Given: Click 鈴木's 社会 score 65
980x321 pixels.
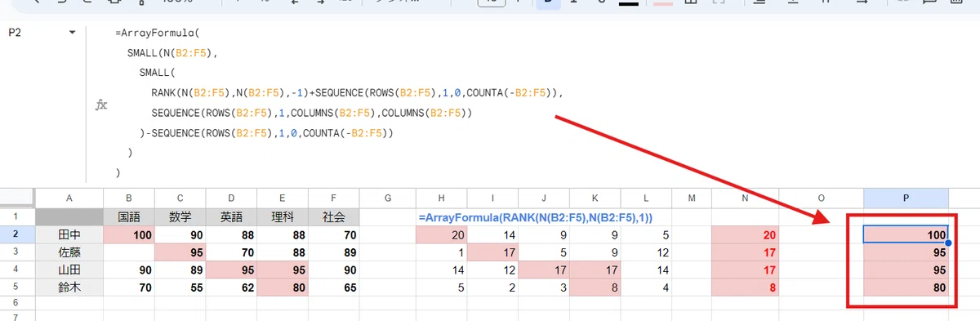Looking at the screenshot, I should pos(333,287).
